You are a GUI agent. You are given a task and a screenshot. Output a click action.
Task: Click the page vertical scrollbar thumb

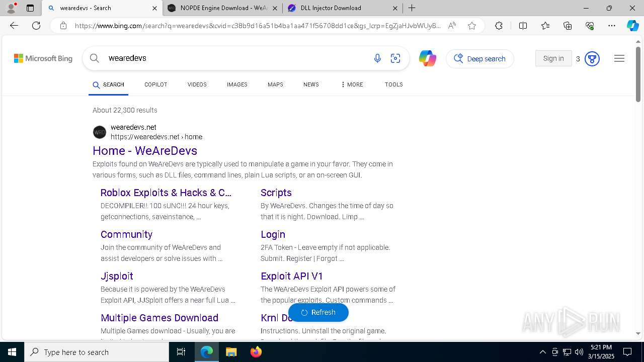638,74
